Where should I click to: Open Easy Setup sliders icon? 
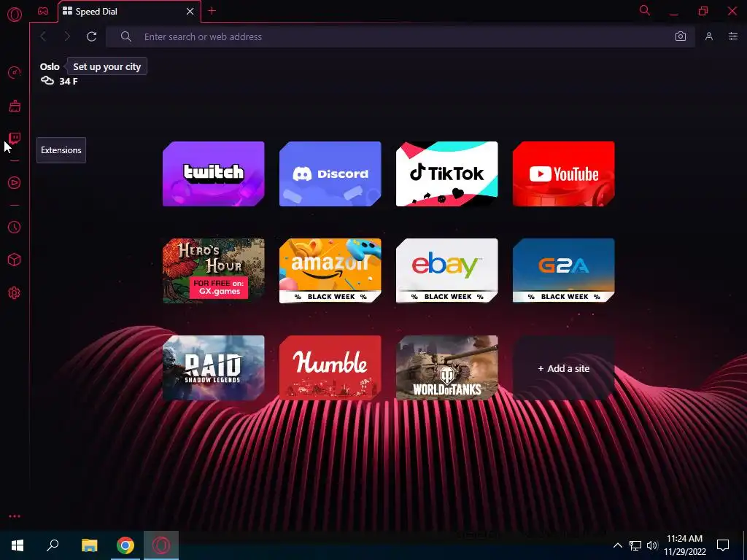click(x=732, y=36)
